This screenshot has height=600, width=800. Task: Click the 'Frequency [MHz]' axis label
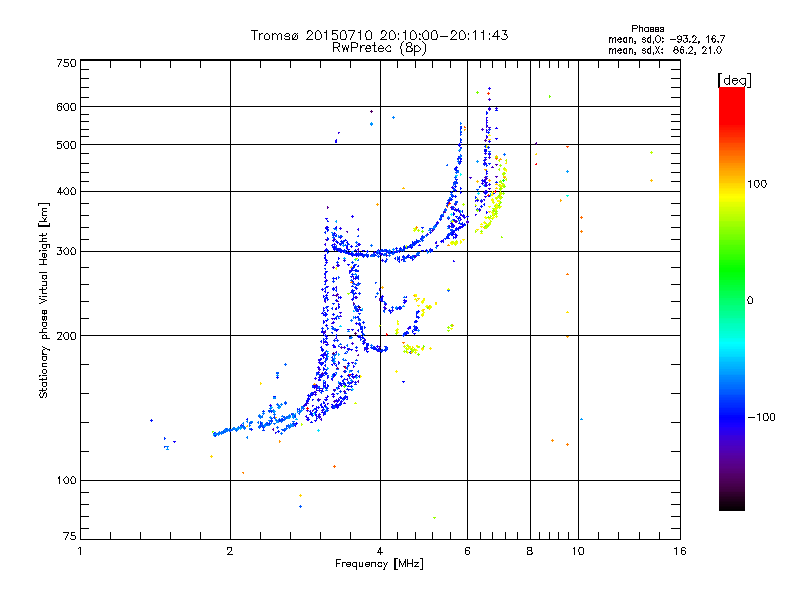[379, 564]
